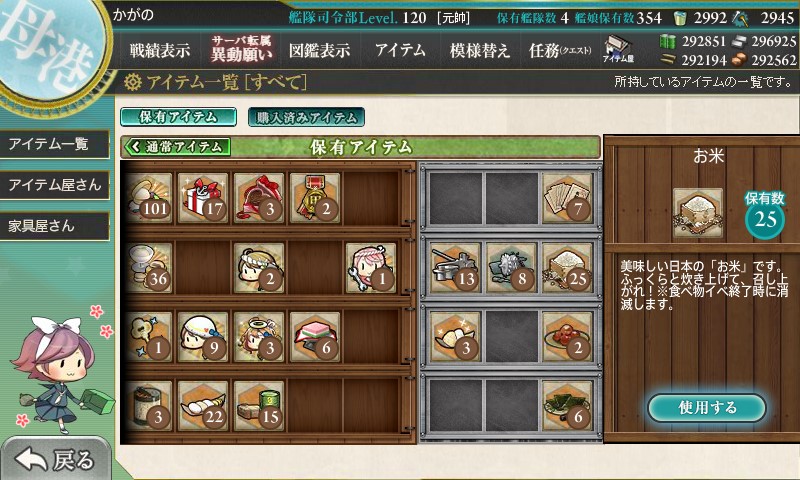800x480 pixels.
Task: Open 戦績表示 menu
Action: (160, 50)
